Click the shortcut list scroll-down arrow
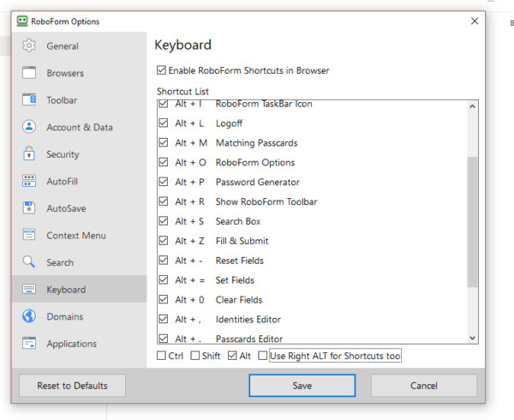 pyautogui.click(x=472, y=338)
